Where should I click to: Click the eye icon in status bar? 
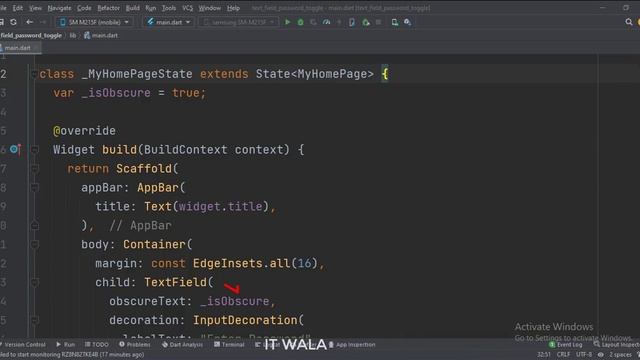(x=601, y=355)
